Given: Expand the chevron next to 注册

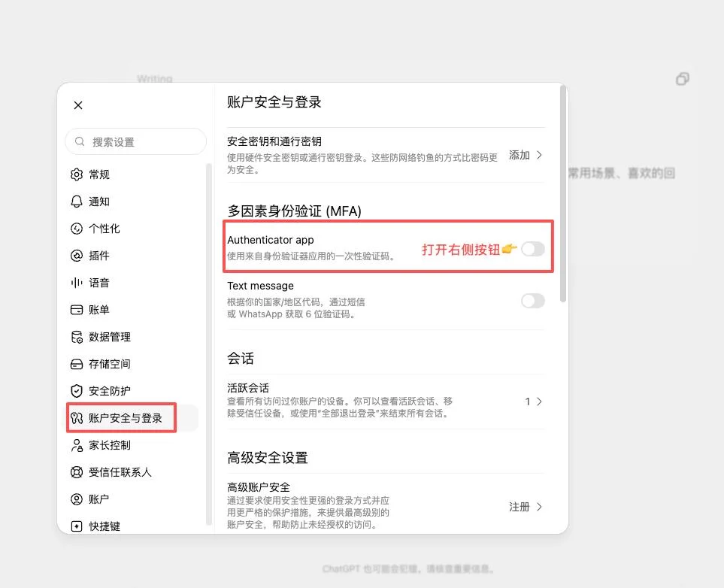Looking at the screenshot, I should point(539,507).
